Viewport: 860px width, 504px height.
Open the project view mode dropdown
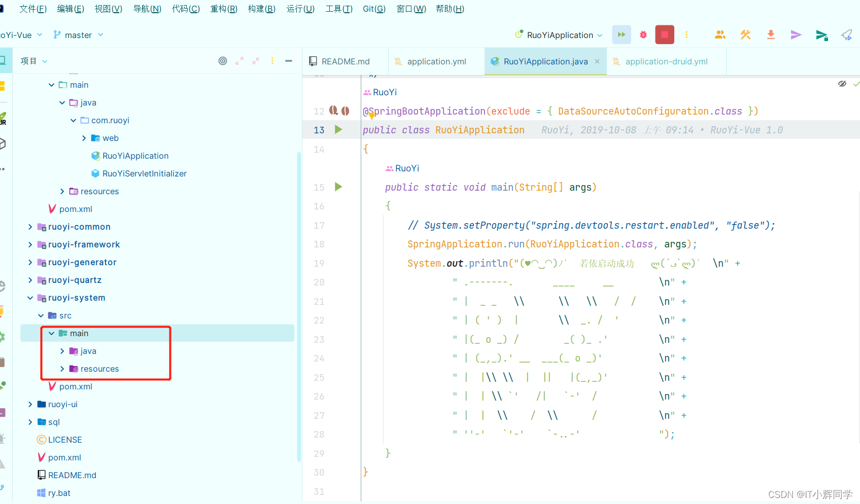[x=33, y=61]
